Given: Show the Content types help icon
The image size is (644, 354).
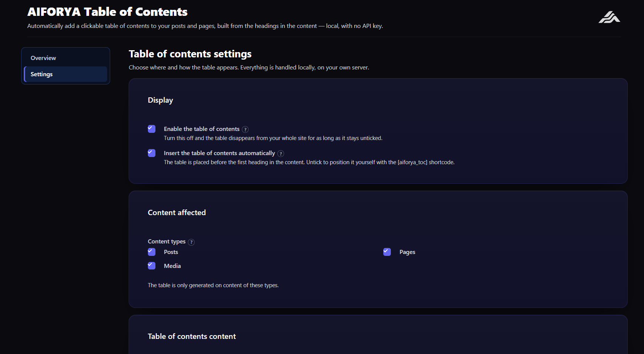Looking at the screenshot, I should (191, 242).
